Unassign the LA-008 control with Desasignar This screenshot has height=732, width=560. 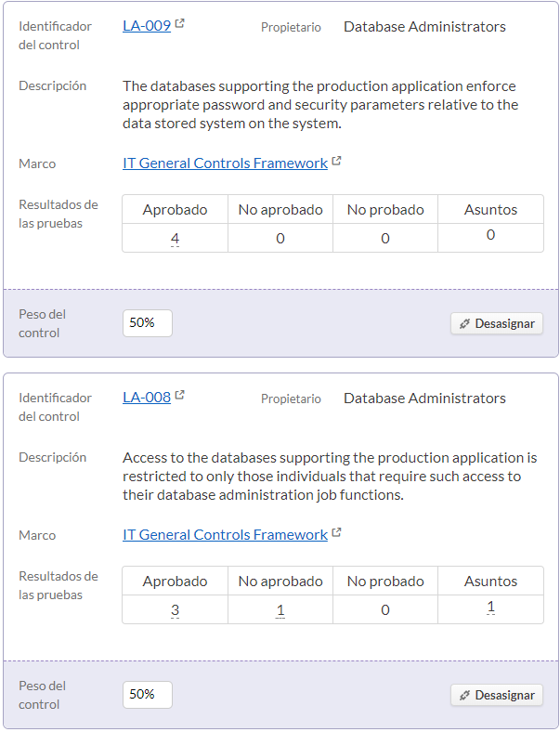pos(497,695)
